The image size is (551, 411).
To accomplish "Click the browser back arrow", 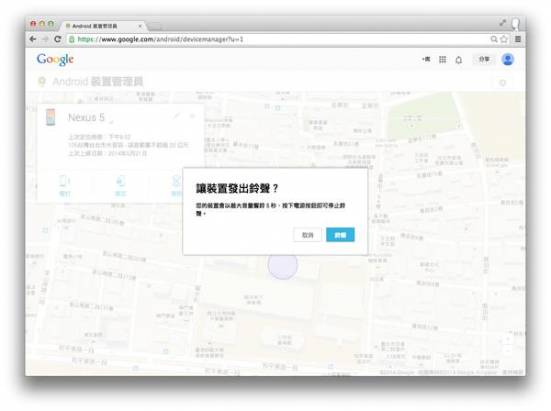I will coord(33,39).
